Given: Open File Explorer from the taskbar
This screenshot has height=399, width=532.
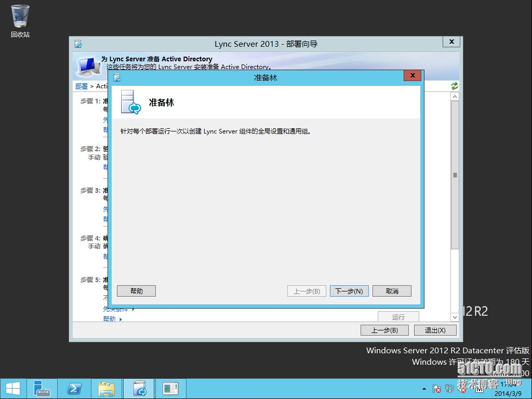Looking at the screenshot, I should coord(107,389).
